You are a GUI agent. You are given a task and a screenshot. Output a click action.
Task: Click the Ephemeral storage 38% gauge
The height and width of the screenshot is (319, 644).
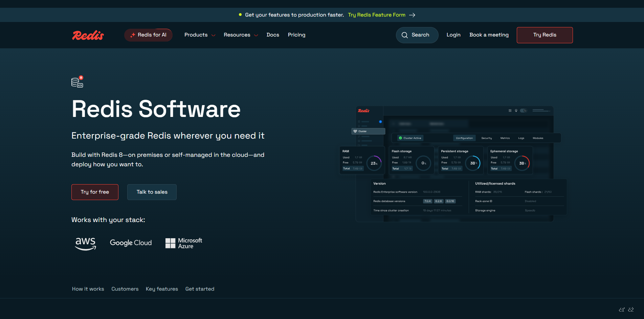[522, 163]
